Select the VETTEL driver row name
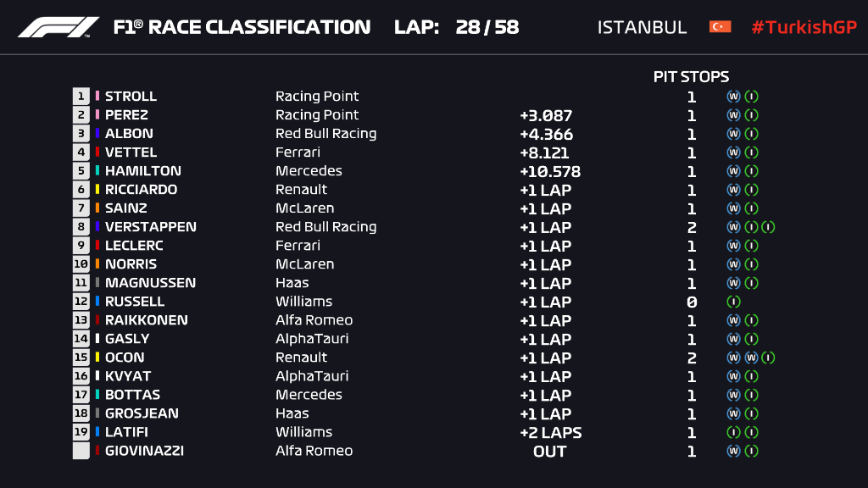868x488 pixels. 131,152
